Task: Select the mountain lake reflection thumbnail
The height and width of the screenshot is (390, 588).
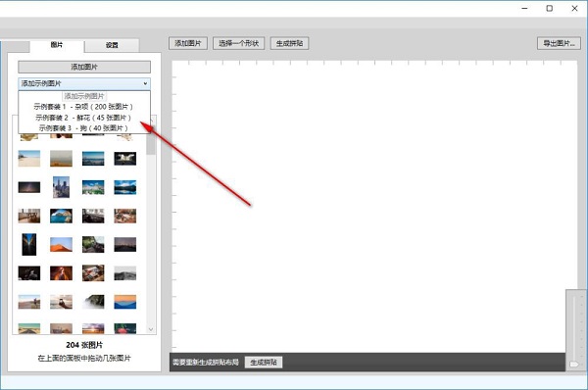Action: coord(125,187)
